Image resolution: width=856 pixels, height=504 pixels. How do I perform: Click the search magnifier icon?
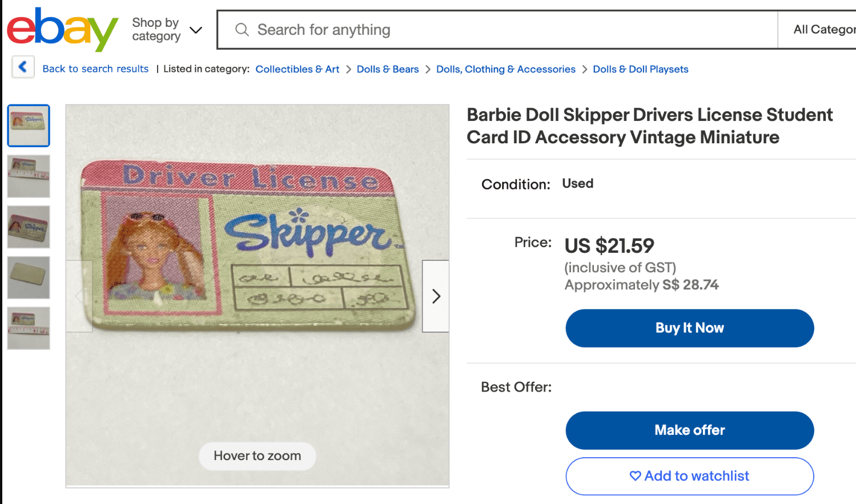coord(242,30)
